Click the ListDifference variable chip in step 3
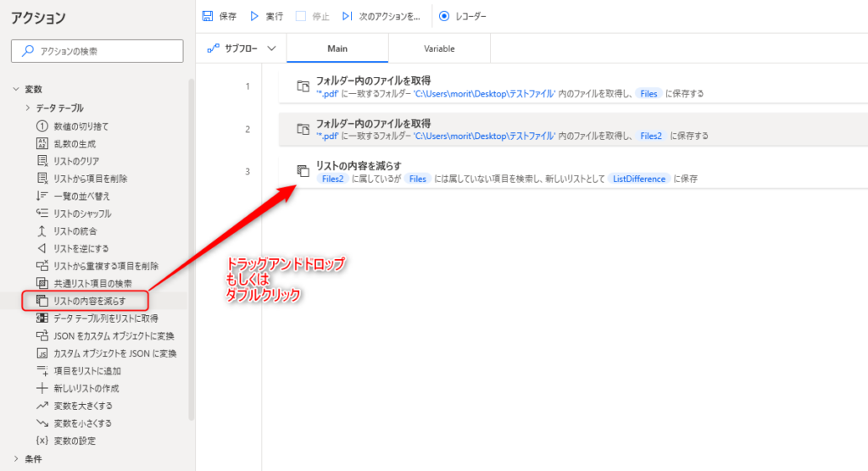 [x=638, y=179]
